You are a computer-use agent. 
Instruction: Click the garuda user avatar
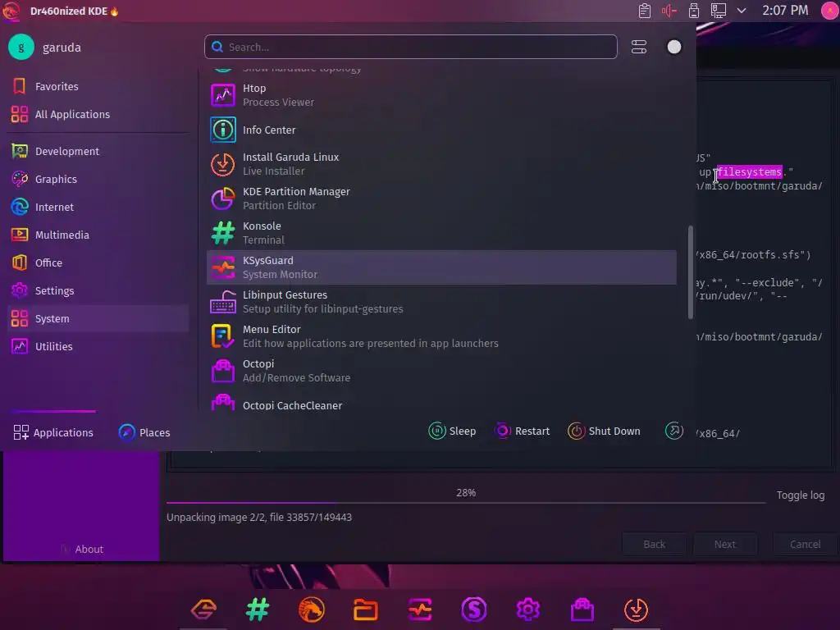(x=21, y=47)
